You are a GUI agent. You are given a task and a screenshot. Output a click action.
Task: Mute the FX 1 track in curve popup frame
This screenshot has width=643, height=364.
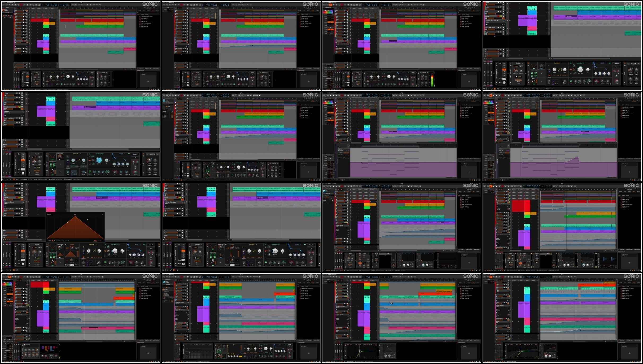tap(22, 231)
